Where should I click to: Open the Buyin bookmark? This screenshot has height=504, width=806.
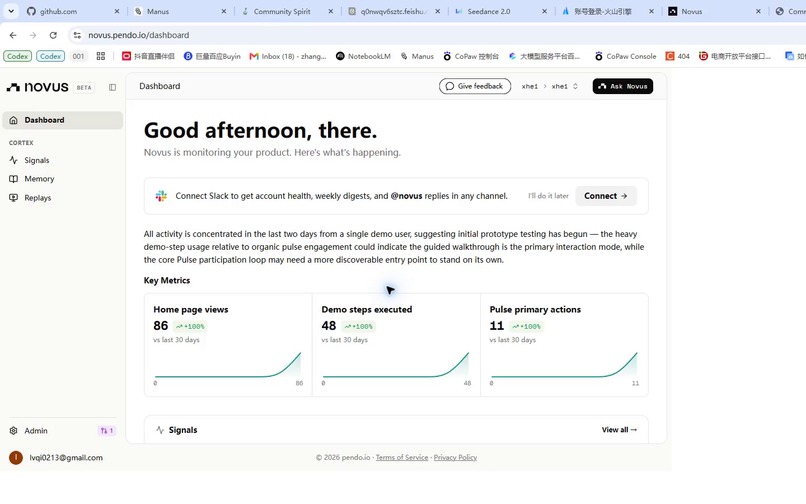point(212,56)
